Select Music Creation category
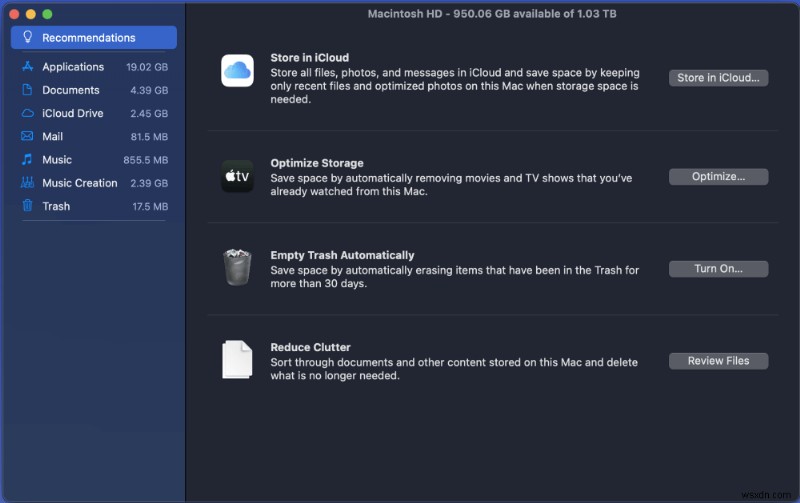 pyautogui.click(x=94, y=183)
